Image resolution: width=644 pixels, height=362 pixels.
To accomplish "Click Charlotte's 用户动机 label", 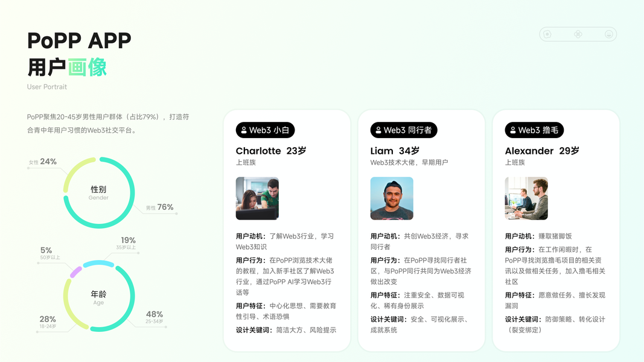I will point(251,237).
